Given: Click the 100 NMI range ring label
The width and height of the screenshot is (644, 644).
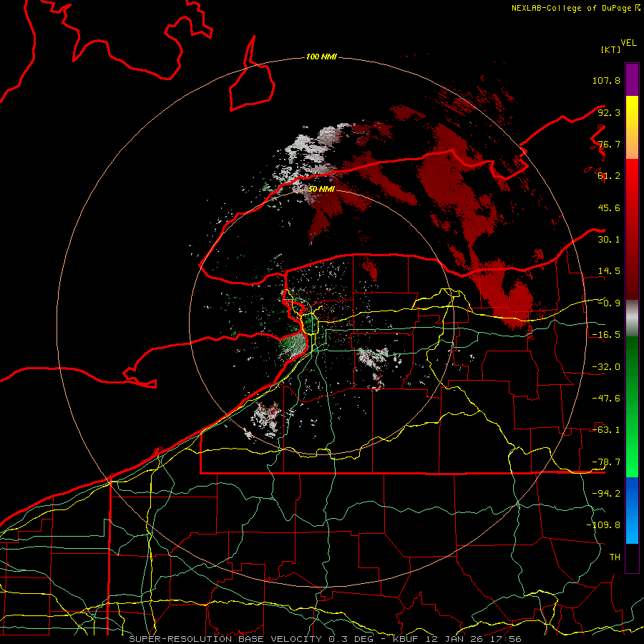Looking at the screenshot, I should (321, 57).
